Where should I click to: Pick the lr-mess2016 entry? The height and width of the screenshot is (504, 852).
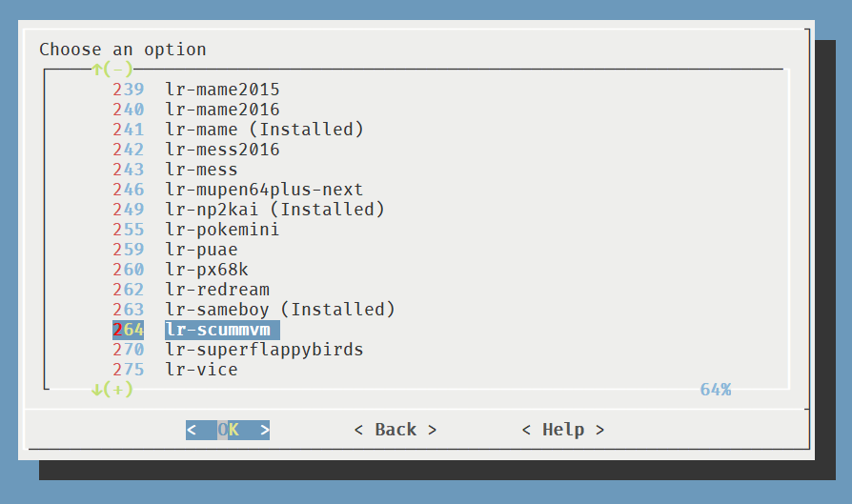222,150
